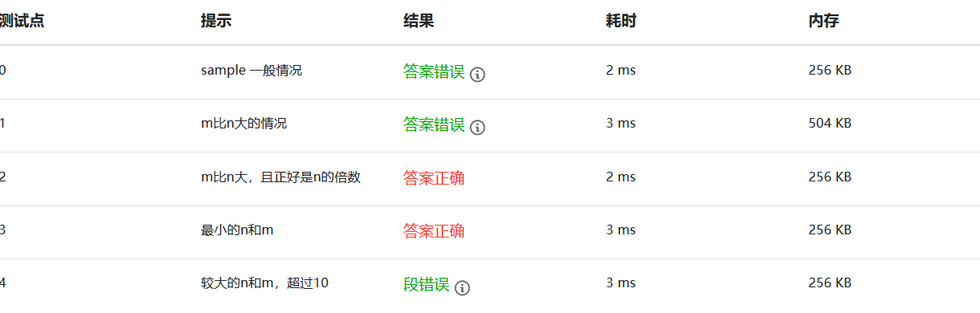Click 答案正确 result in the n的倍数 row
Screen dimensions: 980x313
[434, 178]
